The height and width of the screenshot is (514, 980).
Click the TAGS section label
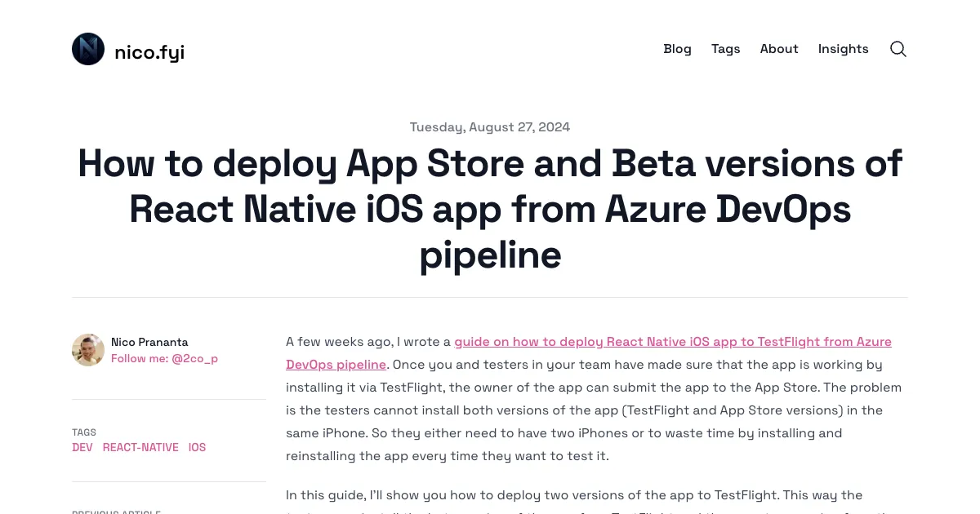[84, 432]
